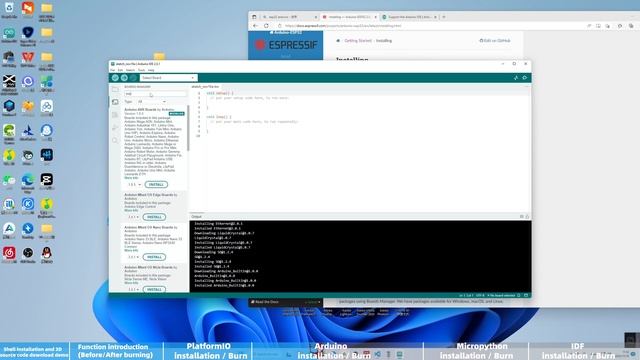Image resolution: width=640 pixels, height=360 pixels.
Task: Switch to the third browser tab
Action: (x=409, y=17)
